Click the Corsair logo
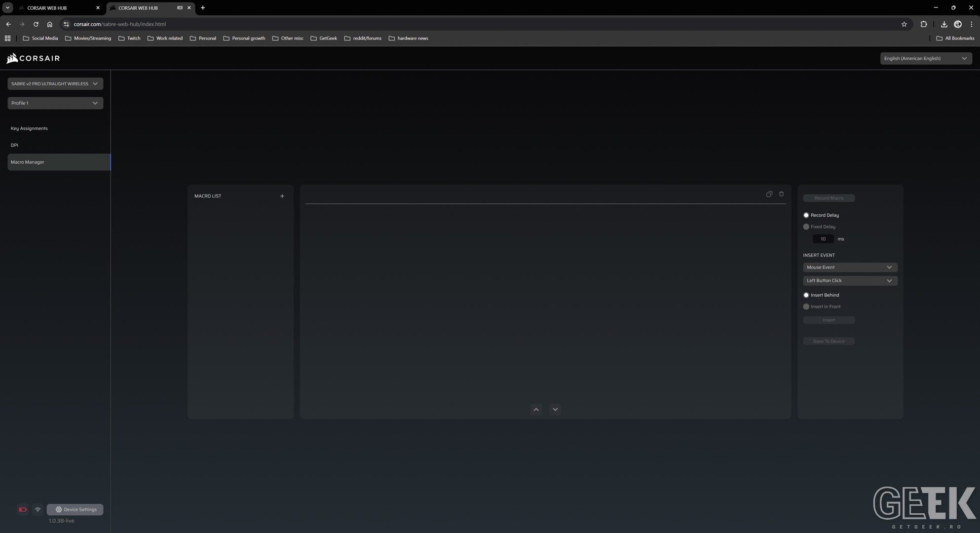Image resolution: width=980 pixels, height=533 pixels. click(33, 58)
